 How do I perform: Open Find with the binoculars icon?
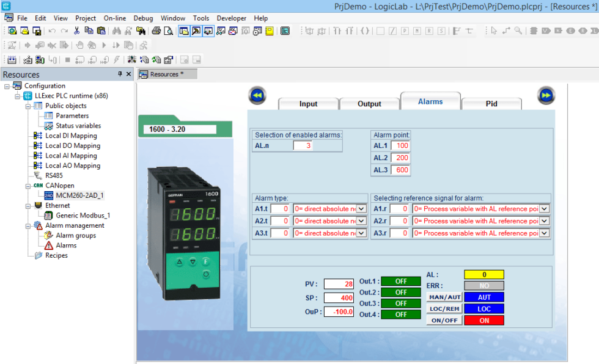116,31
